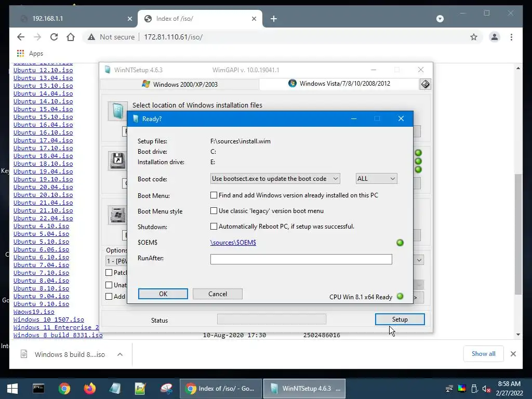The height and width of the screenshot is (399, 532).
Task: Click the WinNTSetup Status progress bar
Action: click(271, 319)
